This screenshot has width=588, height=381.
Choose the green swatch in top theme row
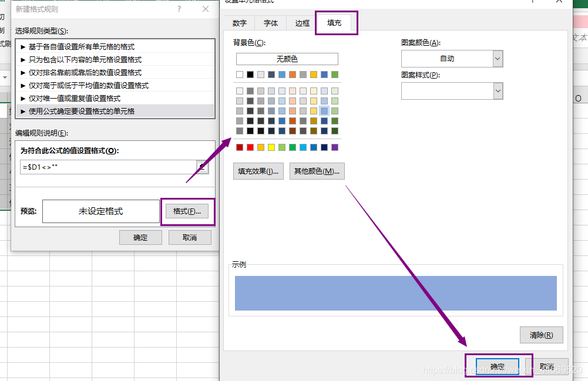(x=335, y=75)
